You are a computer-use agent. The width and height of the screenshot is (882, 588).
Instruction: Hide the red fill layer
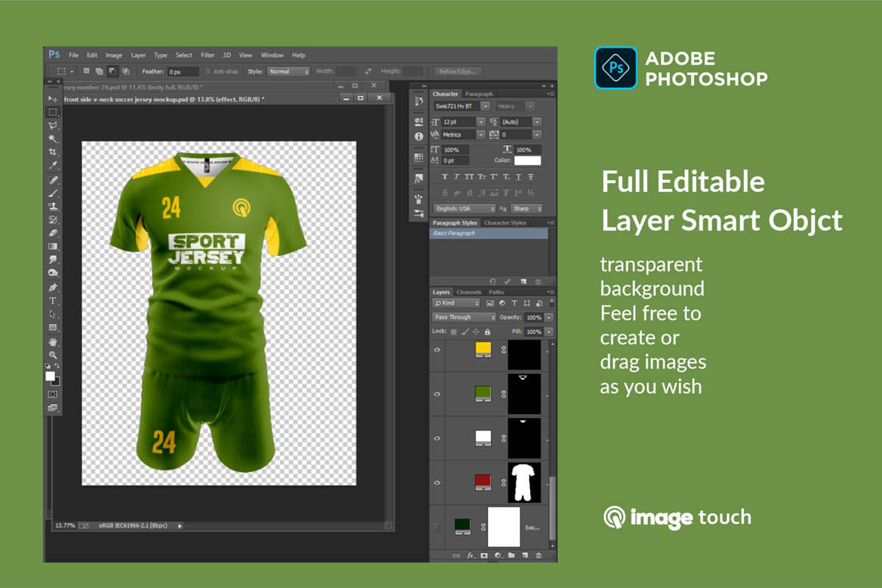click(437, 482)
